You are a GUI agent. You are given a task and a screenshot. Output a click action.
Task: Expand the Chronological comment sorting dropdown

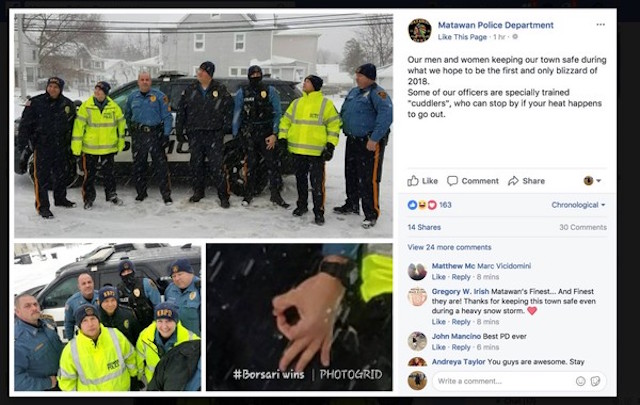(578, 205)
